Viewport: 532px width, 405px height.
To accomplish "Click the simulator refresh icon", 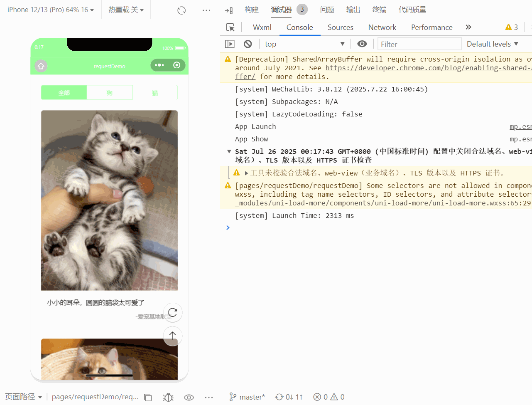I will [181, 10].
